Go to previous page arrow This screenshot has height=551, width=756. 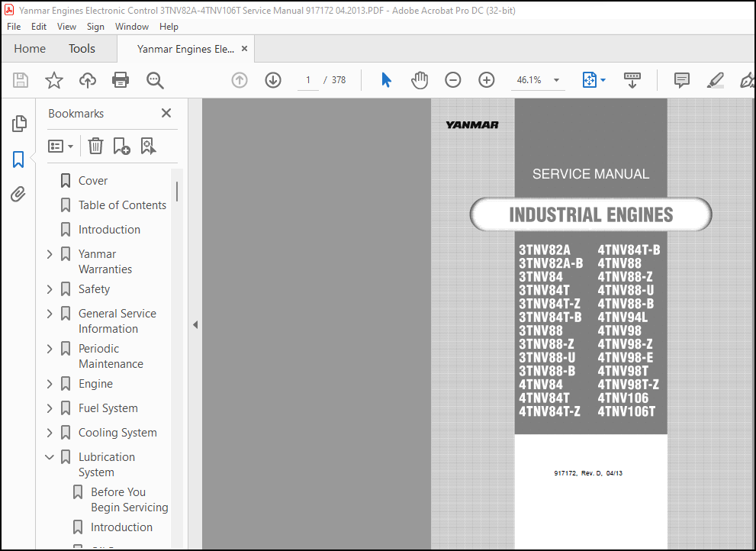tap(240, 80)
